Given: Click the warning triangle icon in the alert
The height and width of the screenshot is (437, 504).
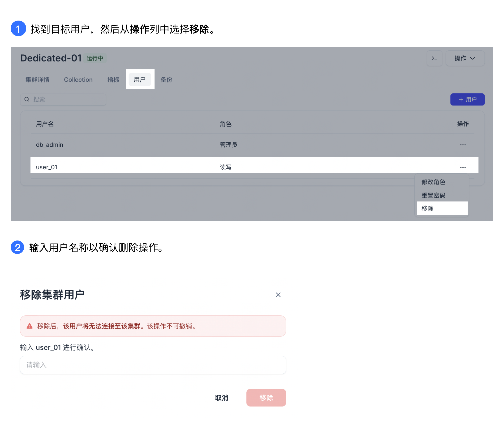Looking at the screenshot, I should point(30,326).
